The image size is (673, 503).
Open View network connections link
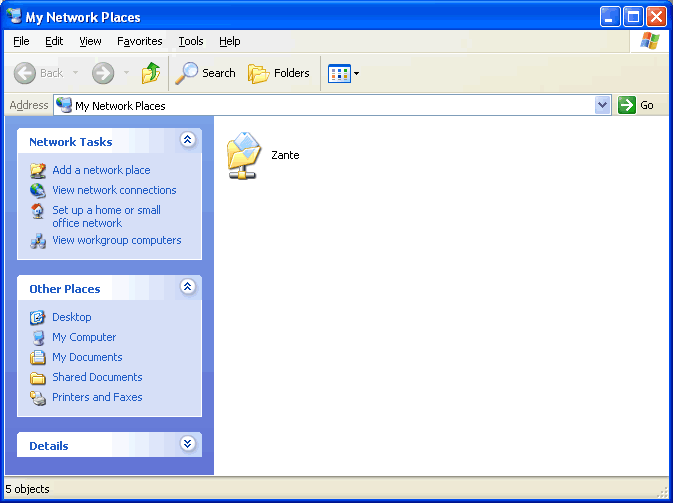114,190
